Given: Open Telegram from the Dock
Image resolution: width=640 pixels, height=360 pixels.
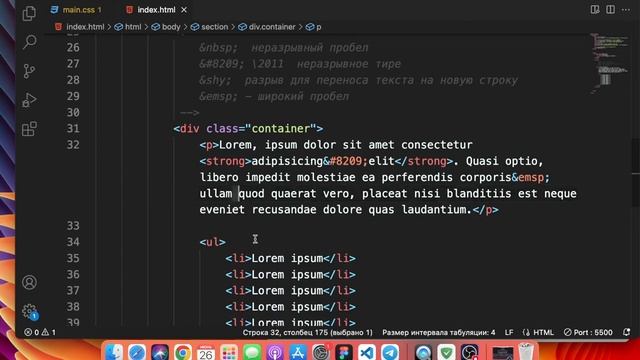Looking at the screenshot, I should tap(390, 352).
